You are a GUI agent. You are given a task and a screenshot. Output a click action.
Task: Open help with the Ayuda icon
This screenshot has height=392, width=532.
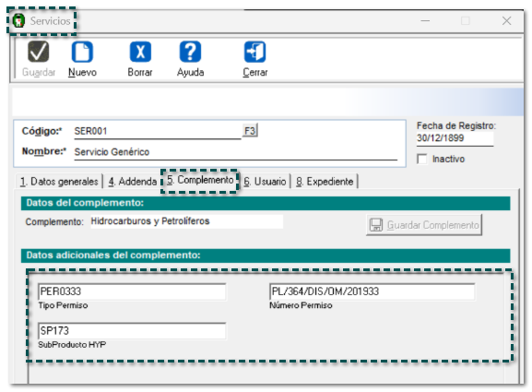click(x=190, y=52)
